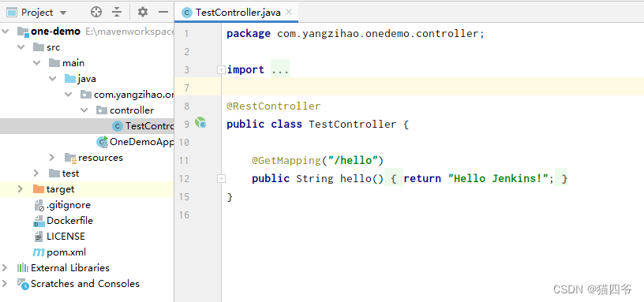Collapse the controller package

point(84,110)
